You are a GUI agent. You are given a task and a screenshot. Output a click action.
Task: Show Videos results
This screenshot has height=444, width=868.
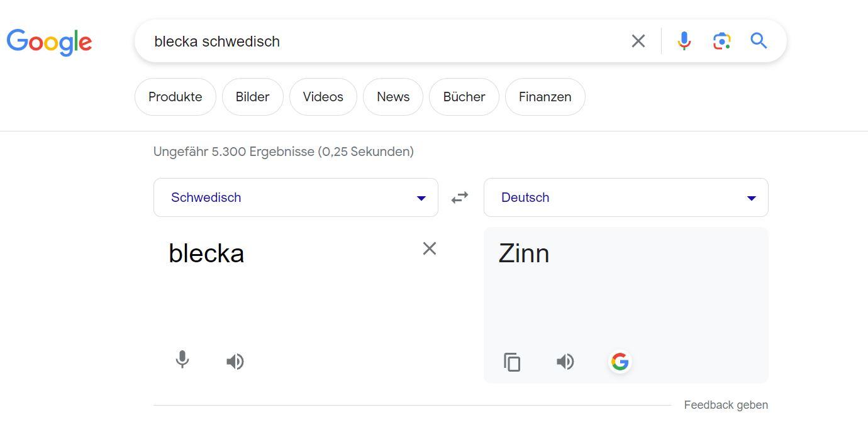[323, 97]
